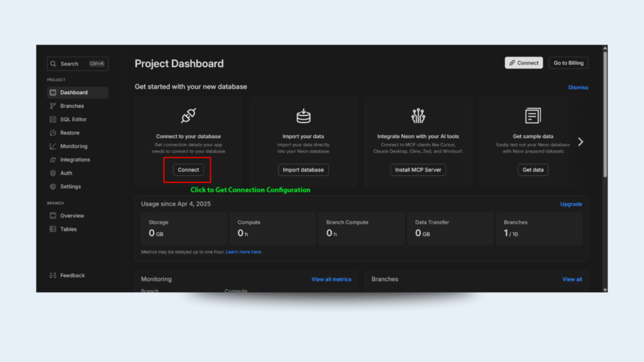This screenshot has height=362, width=644.
Task: Open Branches from the sidebar
Action: pyautogui.click(x=72, y=106)
